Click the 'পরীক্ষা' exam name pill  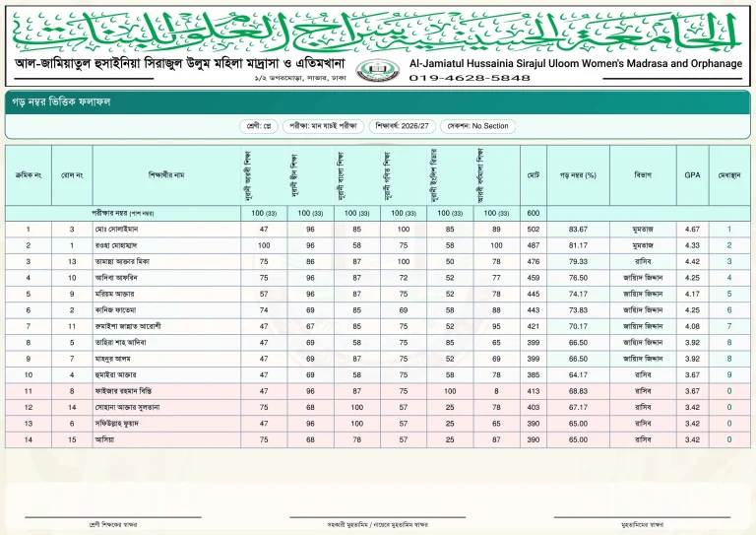coord(323,126)
